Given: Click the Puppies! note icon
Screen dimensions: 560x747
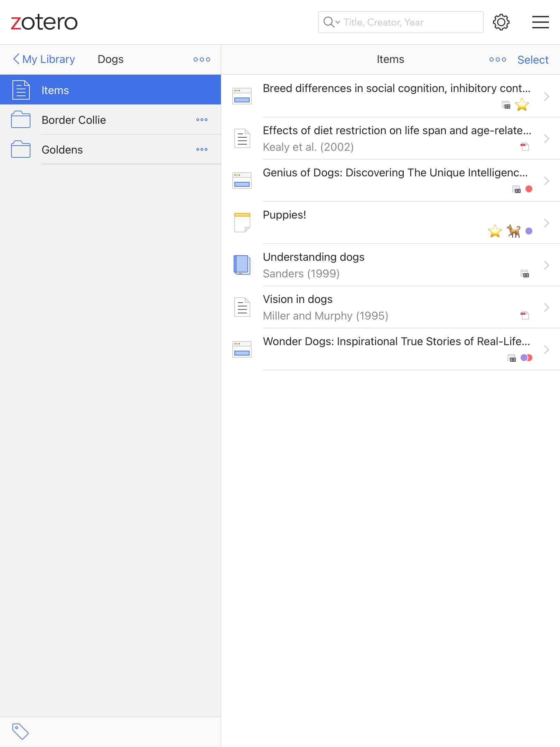Looking at the screenshot, I should [242, 223].
